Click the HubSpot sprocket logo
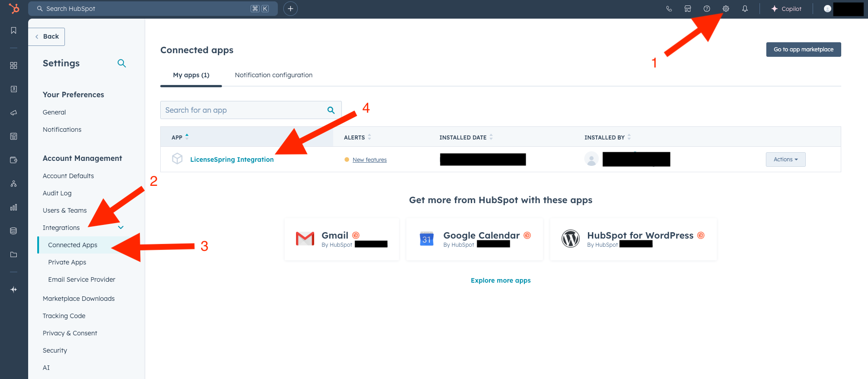The image size is (868, 379). pos(14,9)
